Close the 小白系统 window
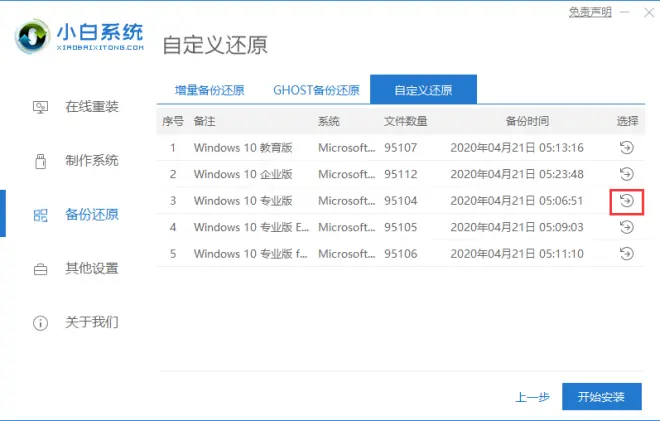The height and width of the screenshot is (421, 660). 649,13
